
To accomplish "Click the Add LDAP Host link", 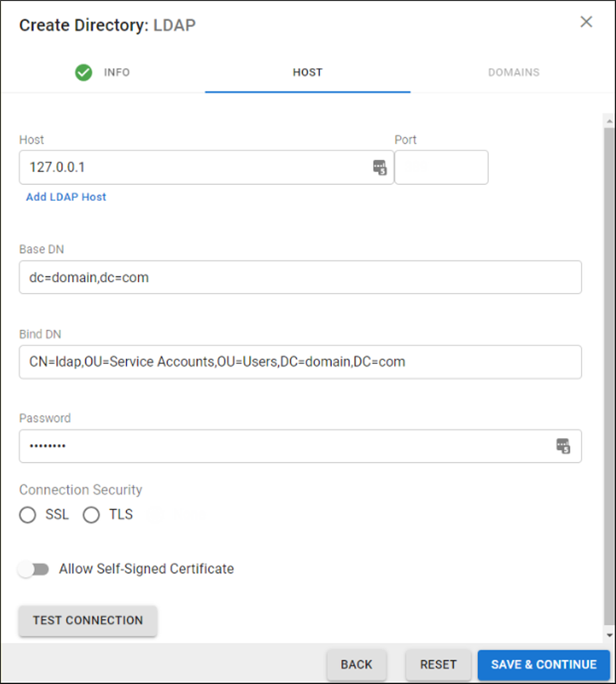I will click(x=66, y=197).
